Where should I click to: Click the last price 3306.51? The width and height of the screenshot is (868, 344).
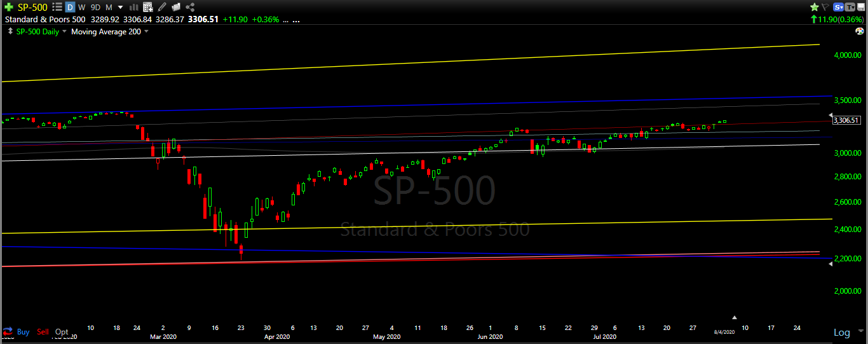203,19
